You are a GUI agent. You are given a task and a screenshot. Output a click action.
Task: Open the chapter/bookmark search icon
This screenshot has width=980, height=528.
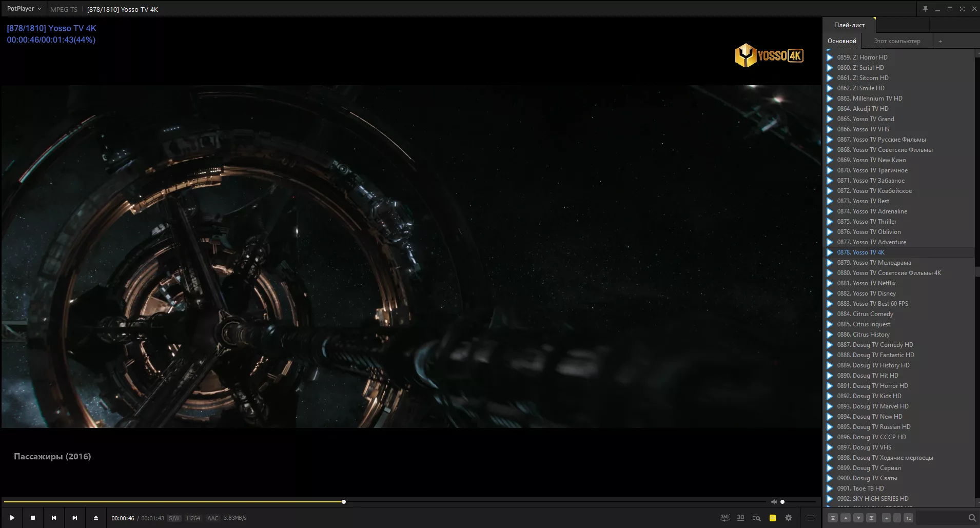(756, 518)
